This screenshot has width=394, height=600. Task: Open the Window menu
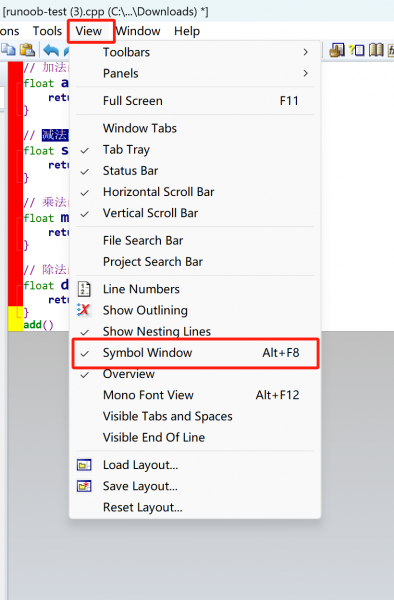[138, 31]
